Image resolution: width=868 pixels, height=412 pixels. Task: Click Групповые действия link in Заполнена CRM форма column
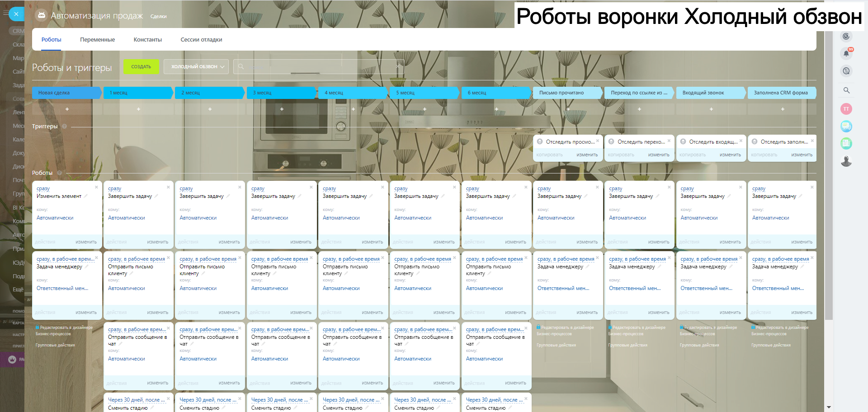click(771, 345)
